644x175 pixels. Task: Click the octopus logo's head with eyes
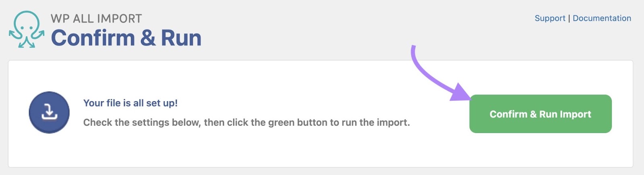[x=27, y=22]
